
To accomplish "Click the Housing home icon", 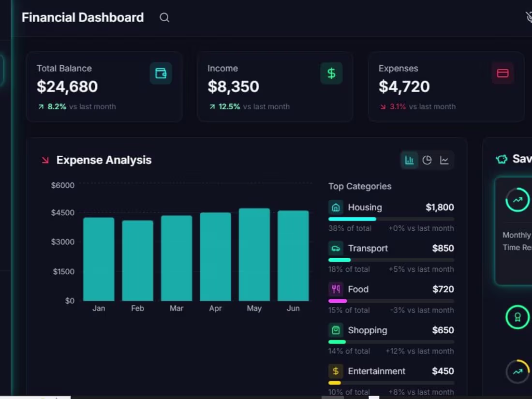I will pyautogui.click(x=336, y=207).
